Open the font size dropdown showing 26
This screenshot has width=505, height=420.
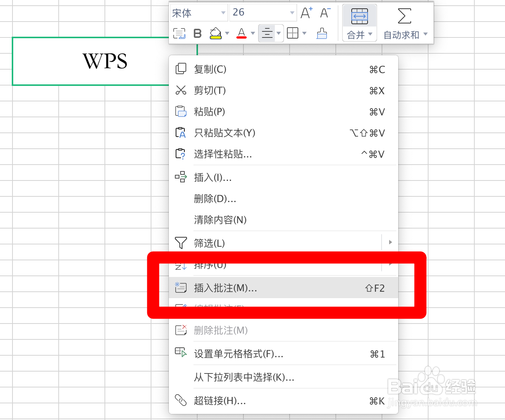click(x=263, y=13)
